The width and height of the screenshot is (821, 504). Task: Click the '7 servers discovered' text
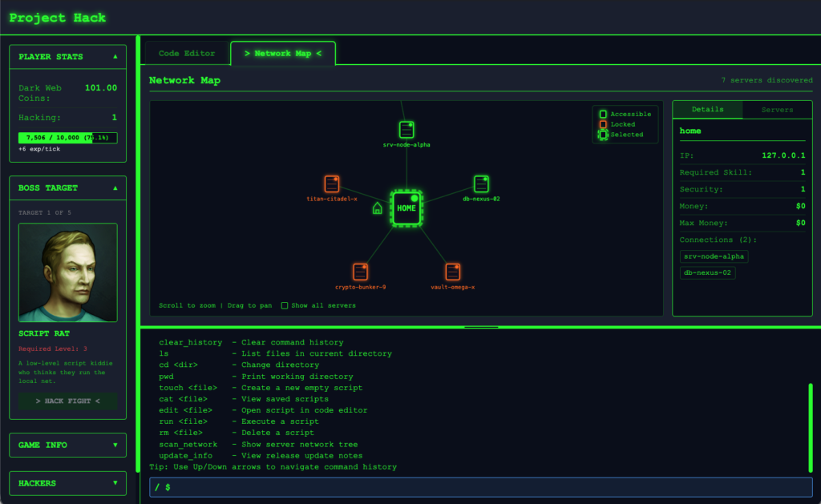coord(766,80)
